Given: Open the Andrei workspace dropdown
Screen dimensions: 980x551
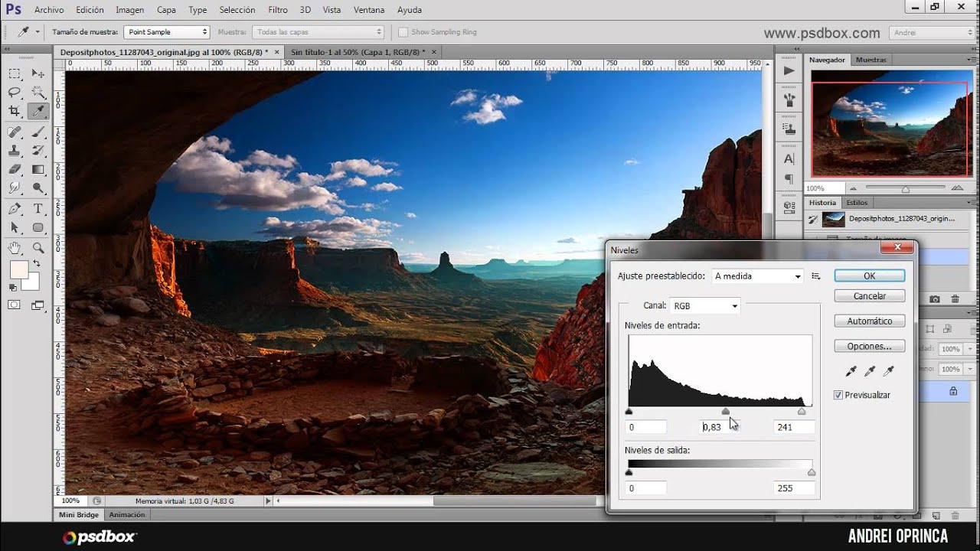Looking at the screenshot, I should pyautogui.click(x=932, y=33).
